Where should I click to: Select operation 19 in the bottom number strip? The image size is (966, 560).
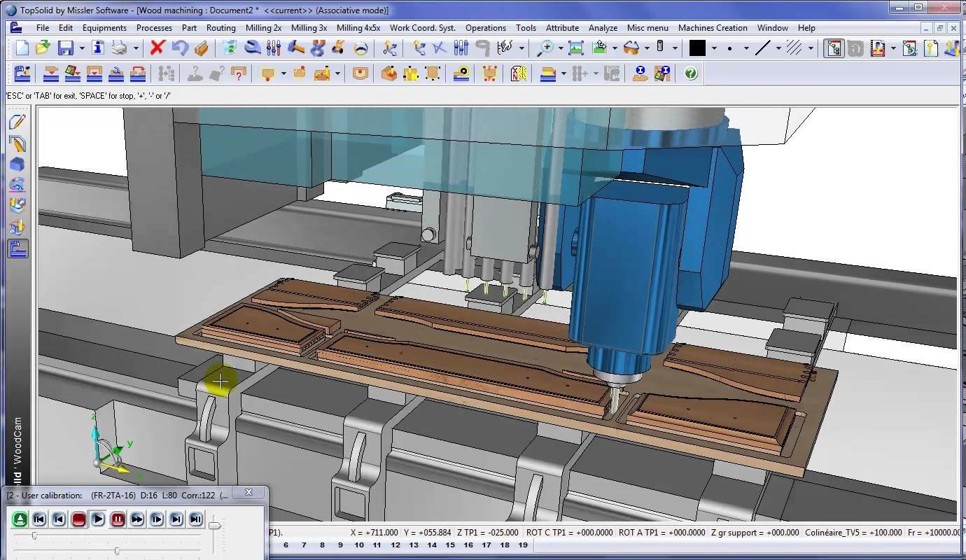coord(522,545)
